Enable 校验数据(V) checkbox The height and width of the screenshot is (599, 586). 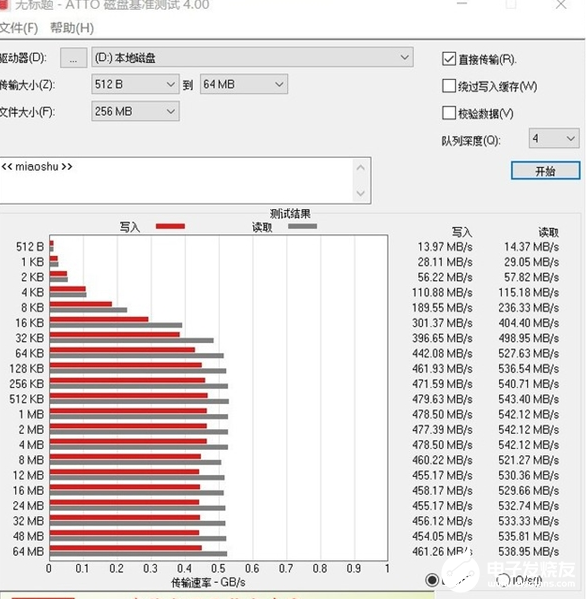point(449,113)
